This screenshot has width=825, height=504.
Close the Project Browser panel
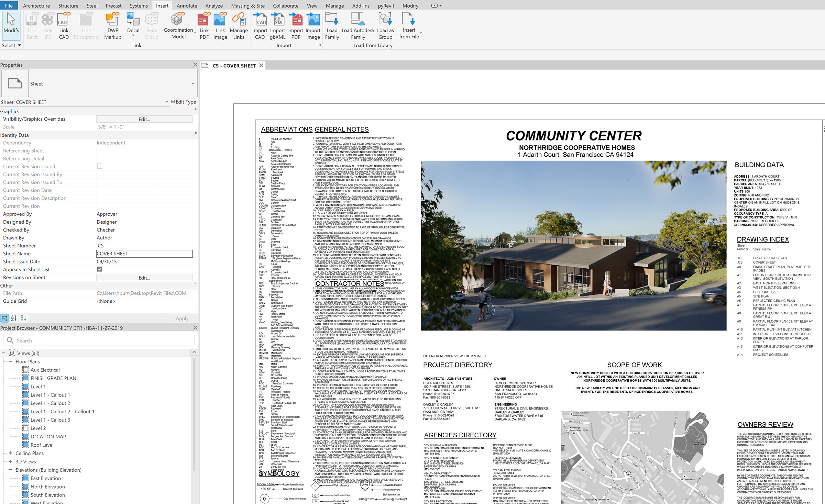[195, 328]
